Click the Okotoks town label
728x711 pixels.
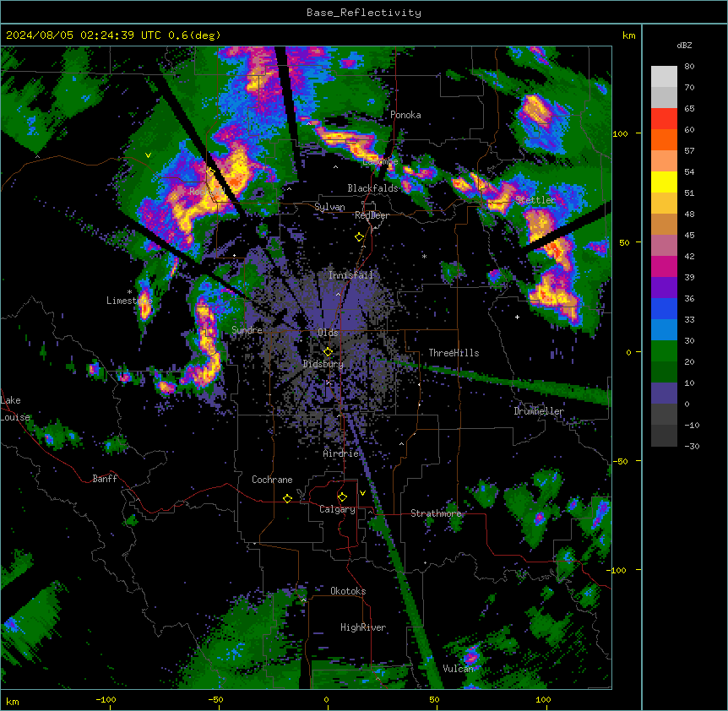[x=348, y=591]
